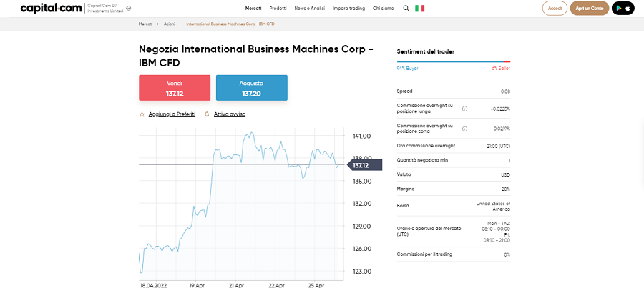Viewport: 644px width, 288px height.
Task: Click the 141.00 price axis label
Action: point(362,136)
